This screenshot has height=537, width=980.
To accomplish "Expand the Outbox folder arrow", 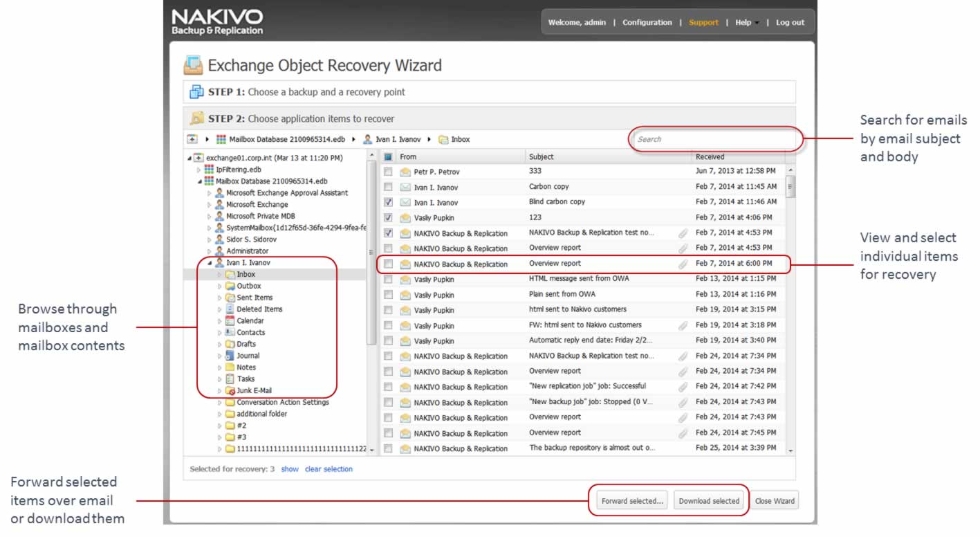I will pos(221,286).
